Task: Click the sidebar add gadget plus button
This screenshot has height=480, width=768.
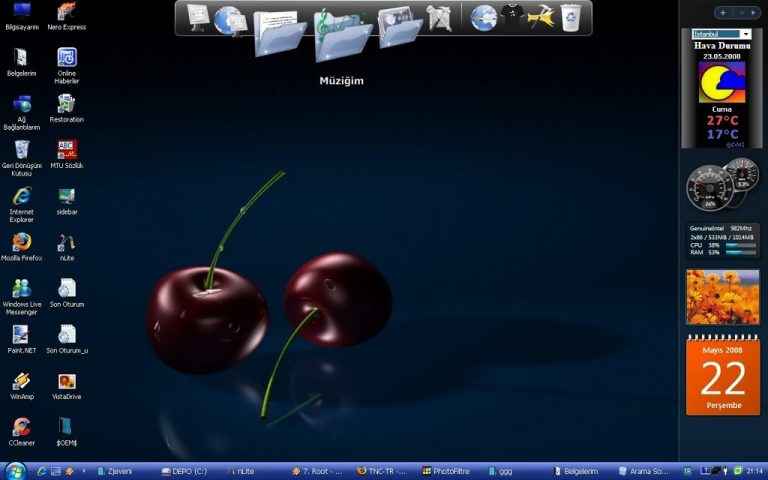Action: click(x=722, y=12)
